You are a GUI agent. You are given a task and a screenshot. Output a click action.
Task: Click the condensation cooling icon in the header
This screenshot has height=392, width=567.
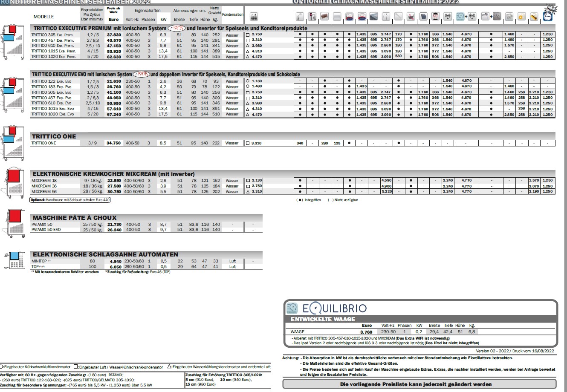tap(253, 17)
